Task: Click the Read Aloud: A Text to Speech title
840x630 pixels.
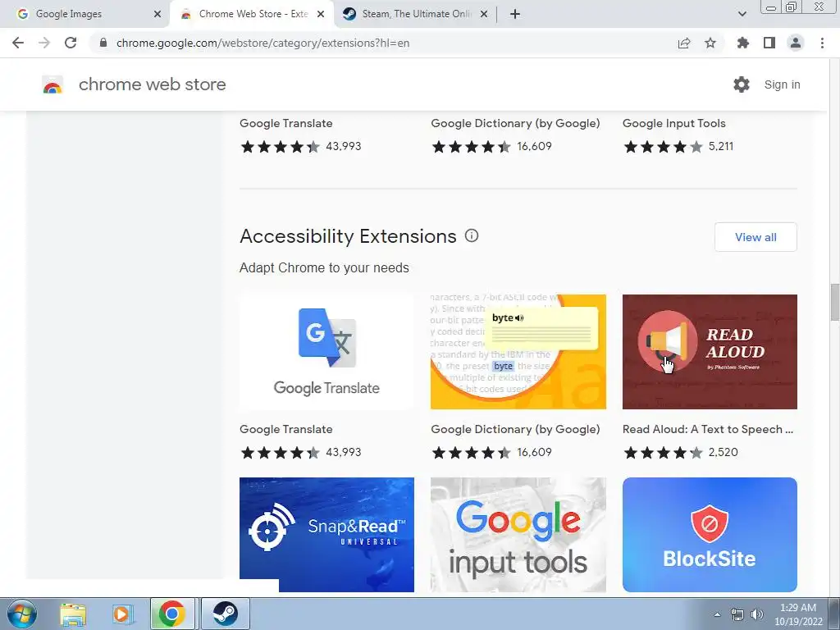Action: point(708,429)
